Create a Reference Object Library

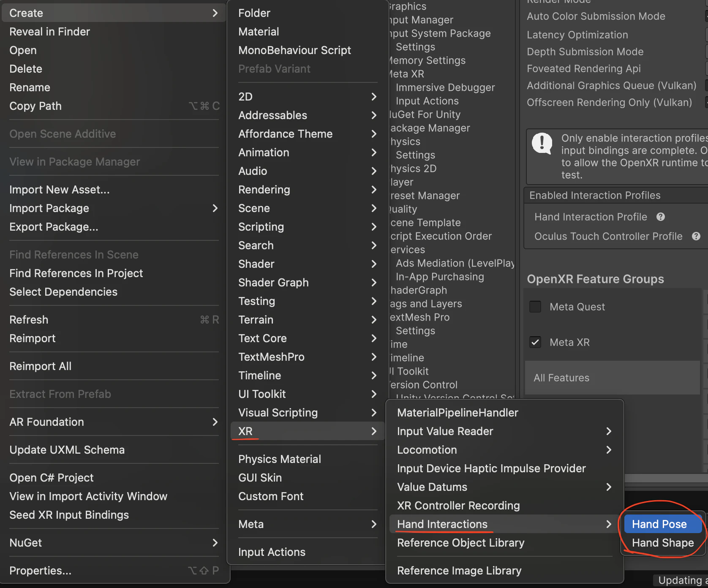point(505,543)
